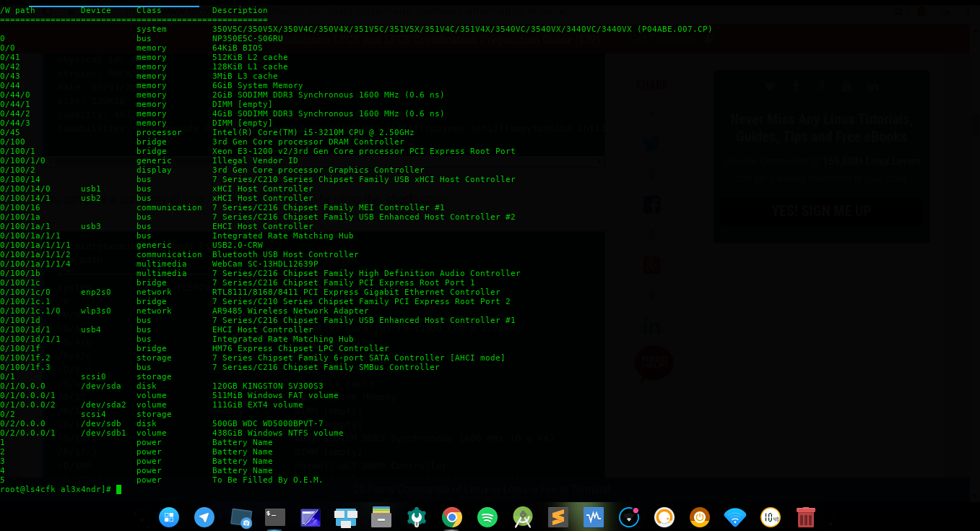Click the blue launcher icon in the dock
The width and height of the screenshot is (980, 531).
click(x=169, y=517)
